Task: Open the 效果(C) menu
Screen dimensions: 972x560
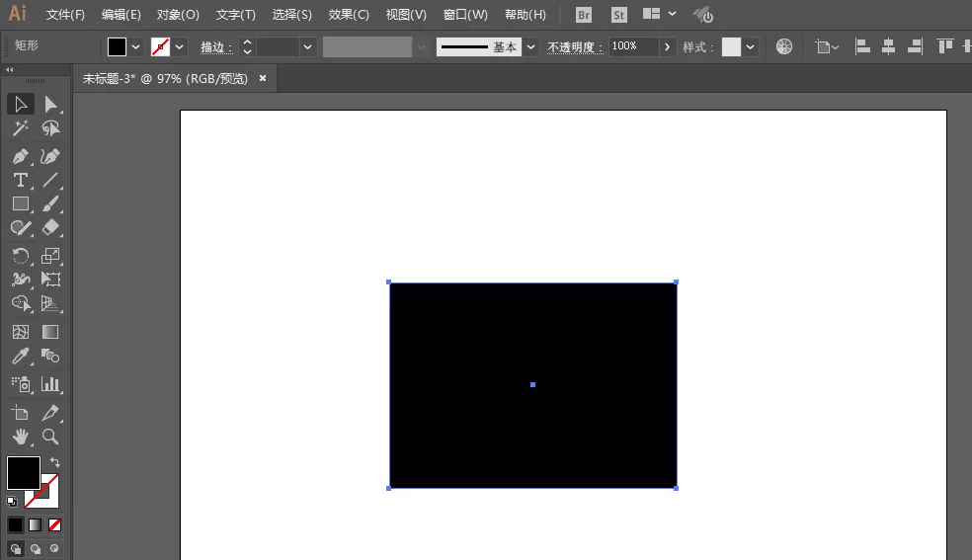Action: point(349,15)
